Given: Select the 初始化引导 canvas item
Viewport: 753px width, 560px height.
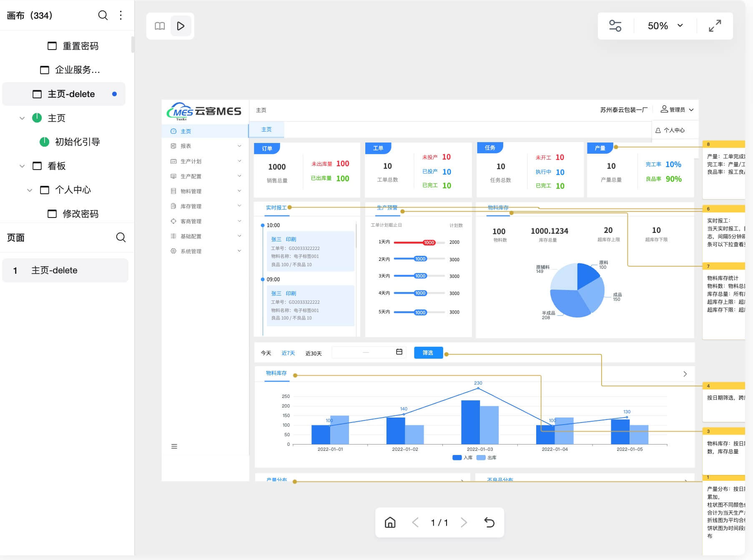Looking at the screenshot, I should (x=77, y=142).
